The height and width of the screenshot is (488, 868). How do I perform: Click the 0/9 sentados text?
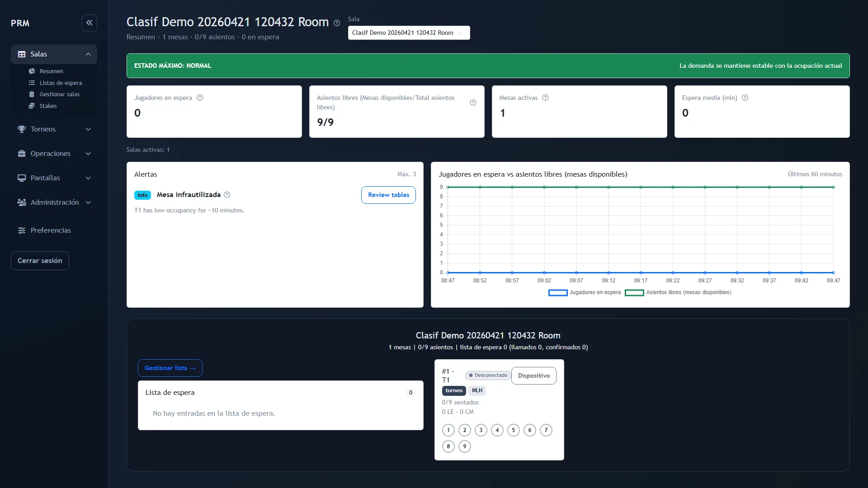pos(460,402)
